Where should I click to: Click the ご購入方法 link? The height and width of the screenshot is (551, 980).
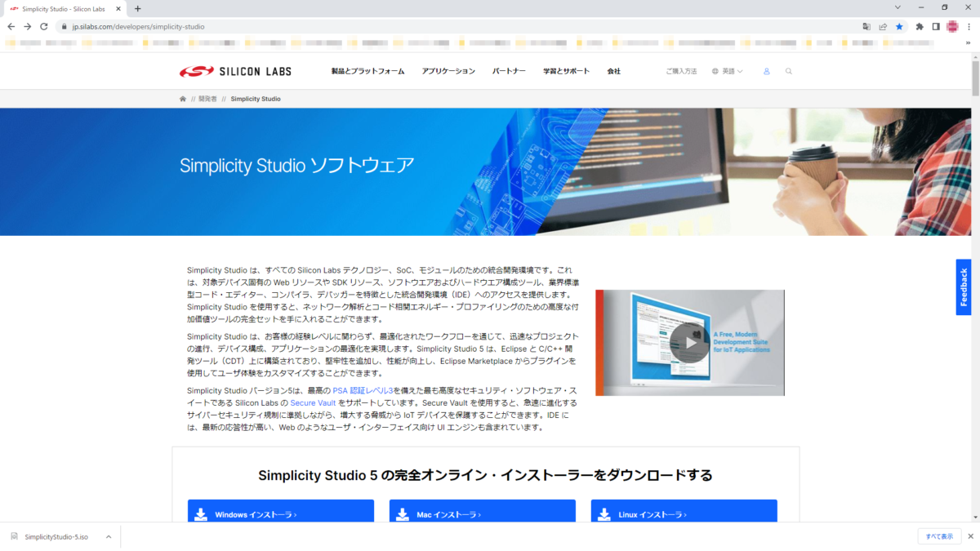pos(681,71)
